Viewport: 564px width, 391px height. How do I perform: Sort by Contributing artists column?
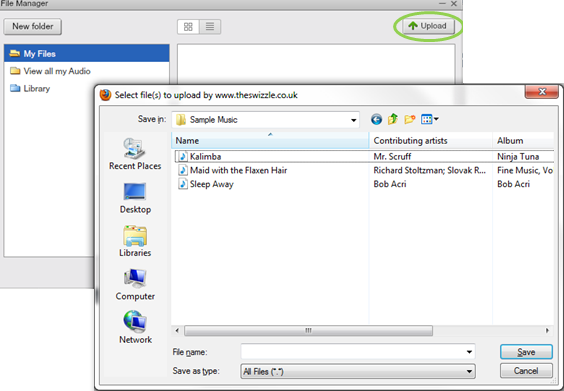tap(431, 141)
